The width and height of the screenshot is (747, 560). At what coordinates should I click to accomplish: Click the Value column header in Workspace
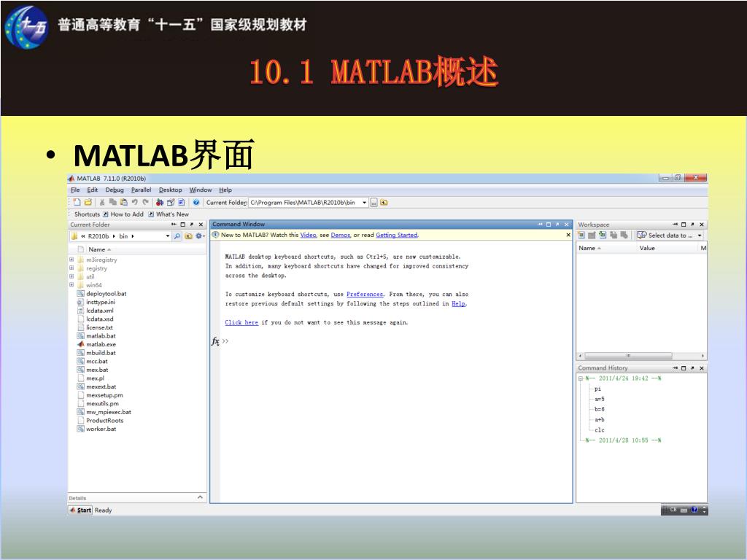[667, 248]
